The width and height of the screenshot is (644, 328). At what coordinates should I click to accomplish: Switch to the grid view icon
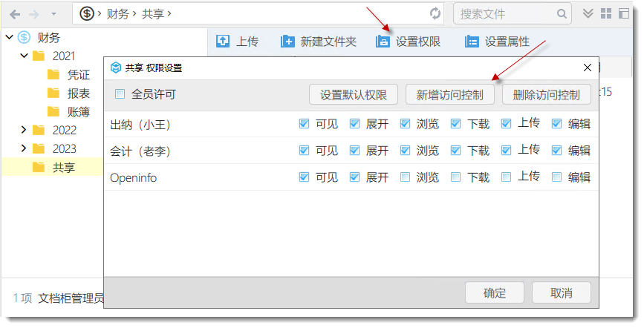click(605, 13)
